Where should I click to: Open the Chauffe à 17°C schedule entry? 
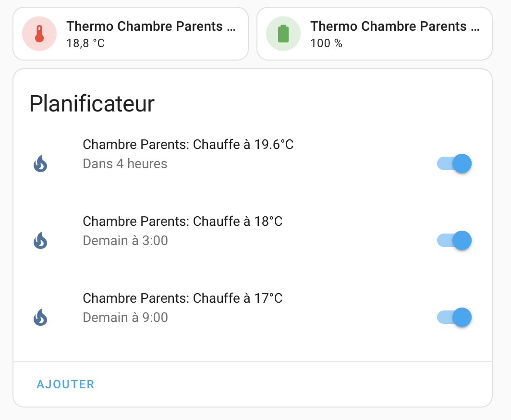click(182, 298)
